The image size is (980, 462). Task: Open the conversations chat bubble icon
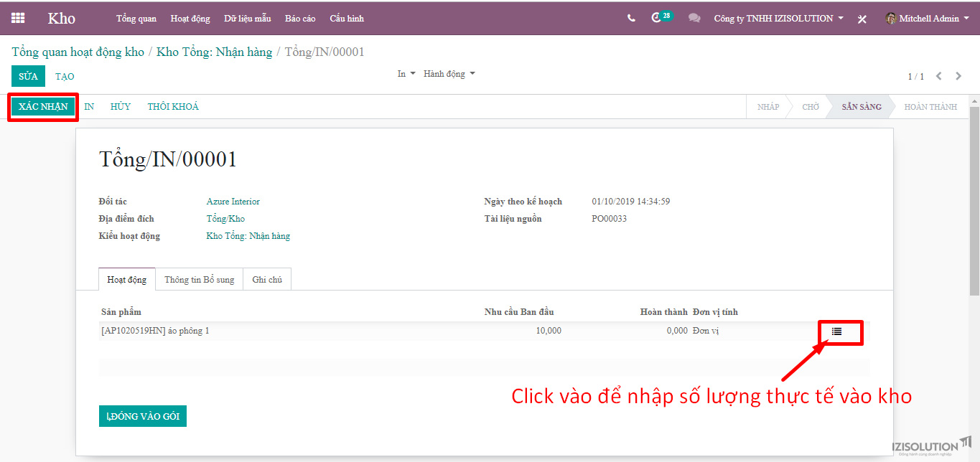coord(694,18)
